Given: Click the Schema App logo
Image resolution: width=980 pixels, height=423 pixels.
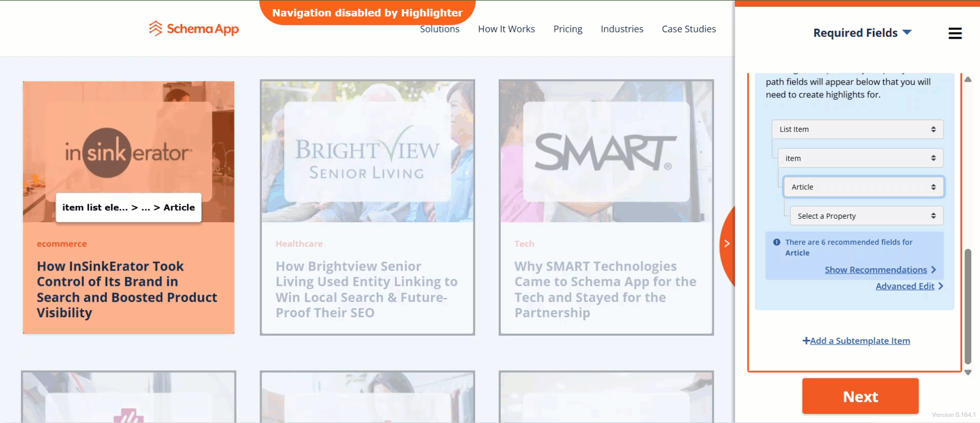Looking at the screenshot, I should (194, 29).
